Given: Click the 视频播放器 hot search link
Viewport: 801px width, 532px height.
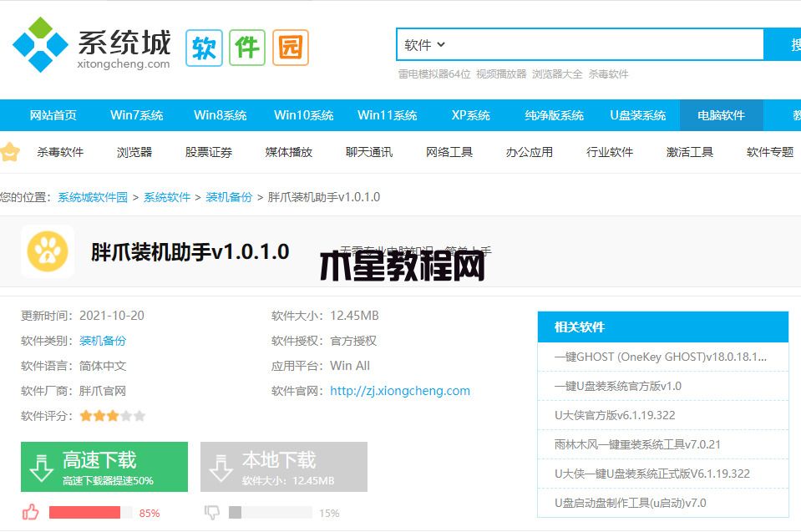Looking at the screenshot, I should click(501, 74).
